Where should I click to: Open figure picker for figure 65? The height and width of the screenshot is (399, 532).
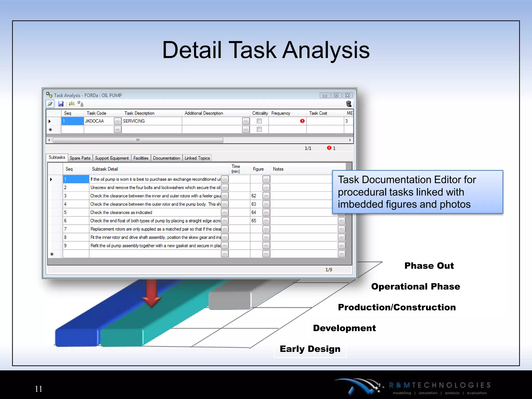coord(266,221)
